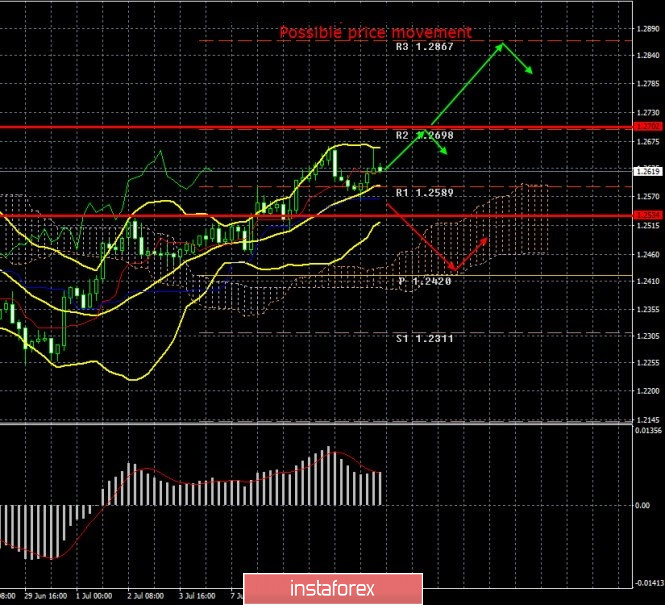Click 1.2460 on the price axis
This screenshot has width=665, height=605.
(x=648, y=254)
